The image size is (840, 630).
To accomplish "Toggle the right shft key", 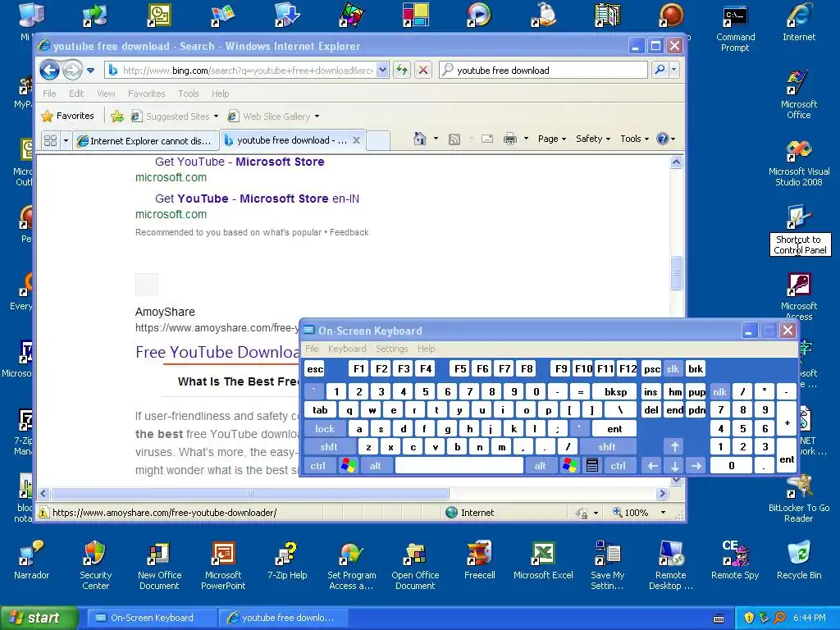I will tap(607, 447).
